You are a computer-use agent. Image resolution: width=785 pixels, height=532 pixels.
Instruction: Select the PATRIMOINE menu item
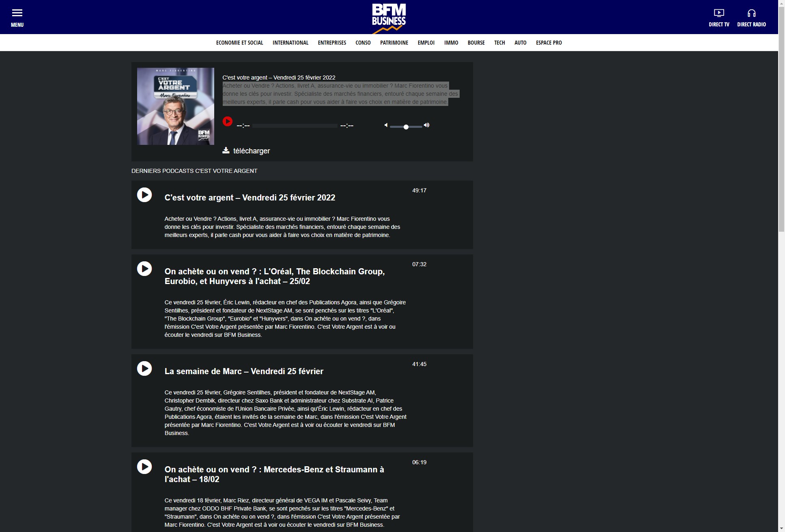pyautogui.click(x=394, y=43)
